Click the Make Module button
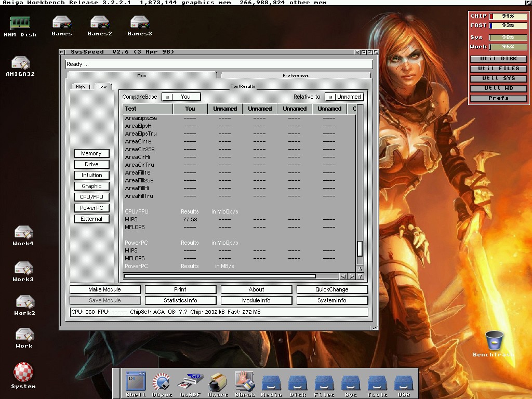Image resolution: width=532 pixels, height=399 pixels. click(105, 289)
